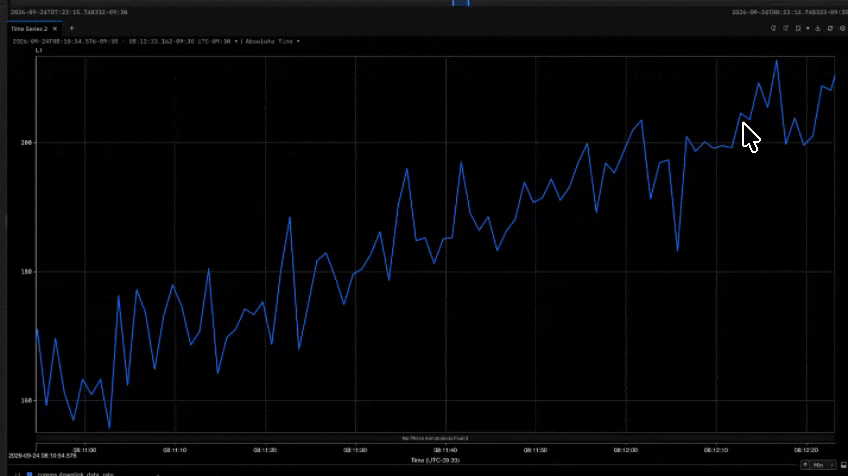848x476 pixels.
Task: Click the blue color swatch of comms_downlink_data_rate
Action: [x=30, y=474]
